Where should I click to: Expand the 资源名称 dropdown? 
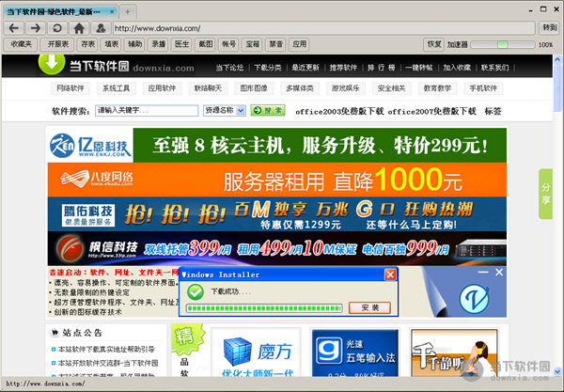(x=225, y=110)
